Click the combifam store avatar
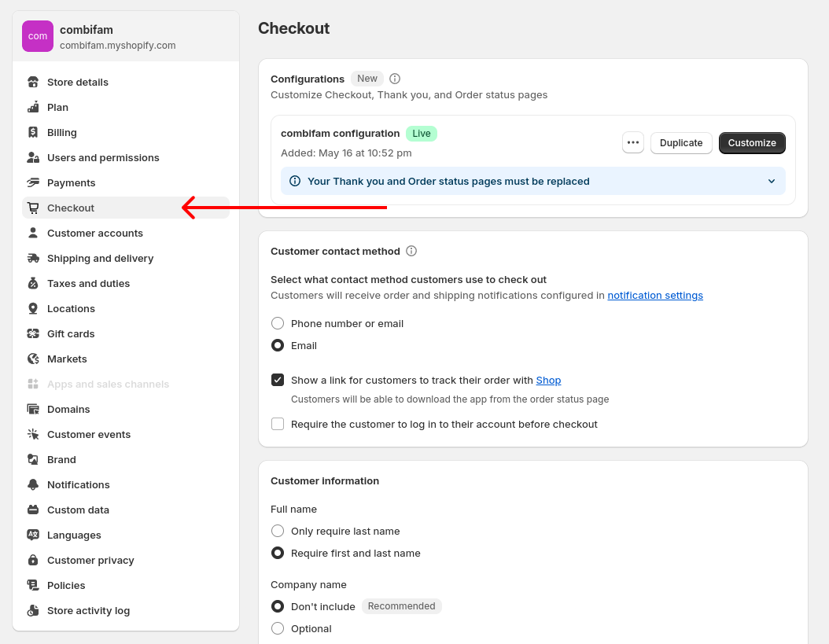The height and width of the screenshot is (644, 829). point(38,36)
